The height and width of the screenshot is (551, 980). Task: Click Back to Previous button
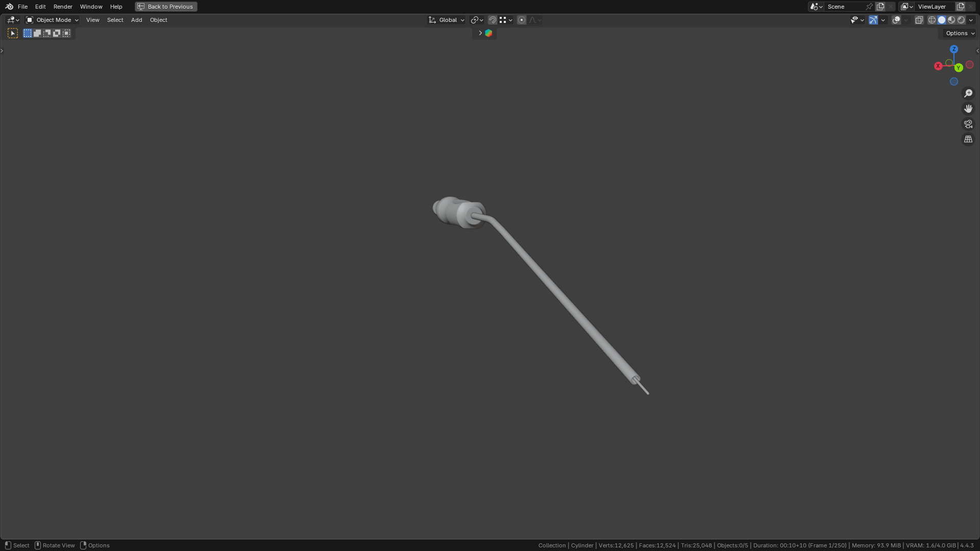166,7
